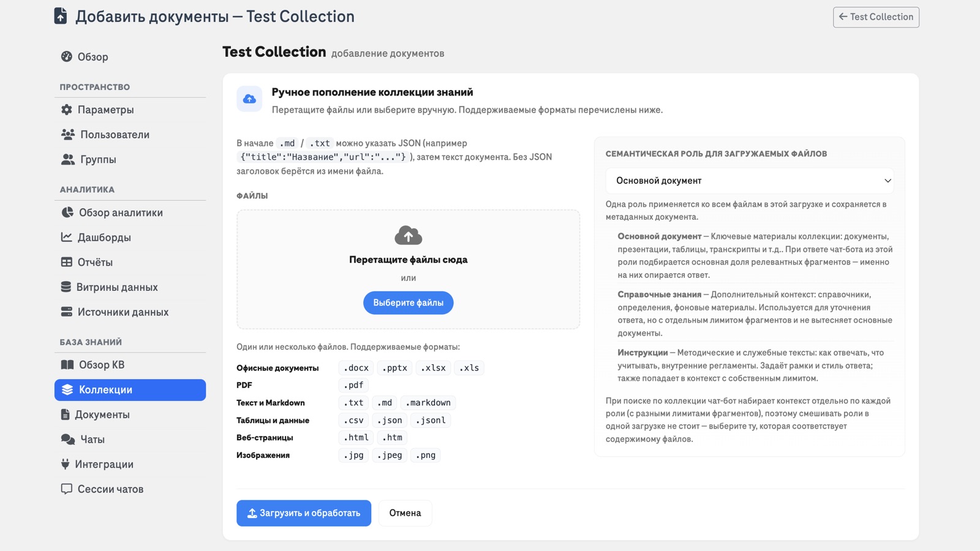This screenshot has height=551, width=980.
Task: Click the JSON example code snippet
Action: click(323, 157)
